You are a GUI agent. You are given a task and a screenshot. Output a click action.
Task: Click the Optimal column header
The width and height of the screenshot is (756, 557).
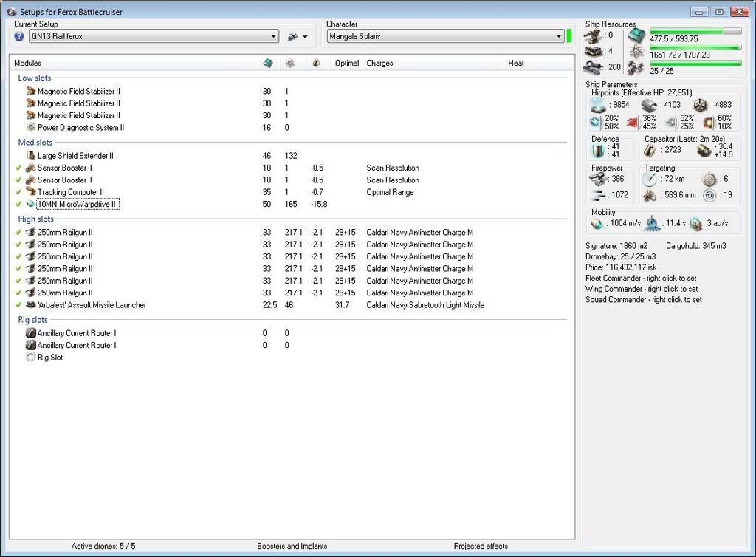tap(346, 64)
